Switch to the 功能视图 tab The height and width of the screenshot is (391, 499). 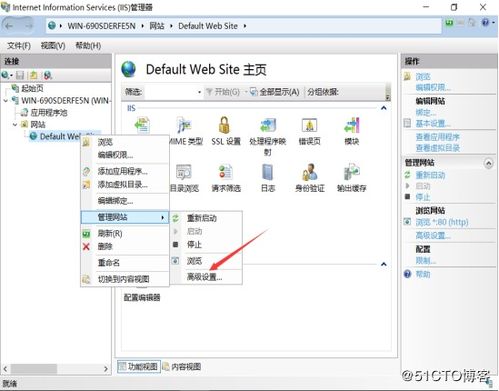139,367
